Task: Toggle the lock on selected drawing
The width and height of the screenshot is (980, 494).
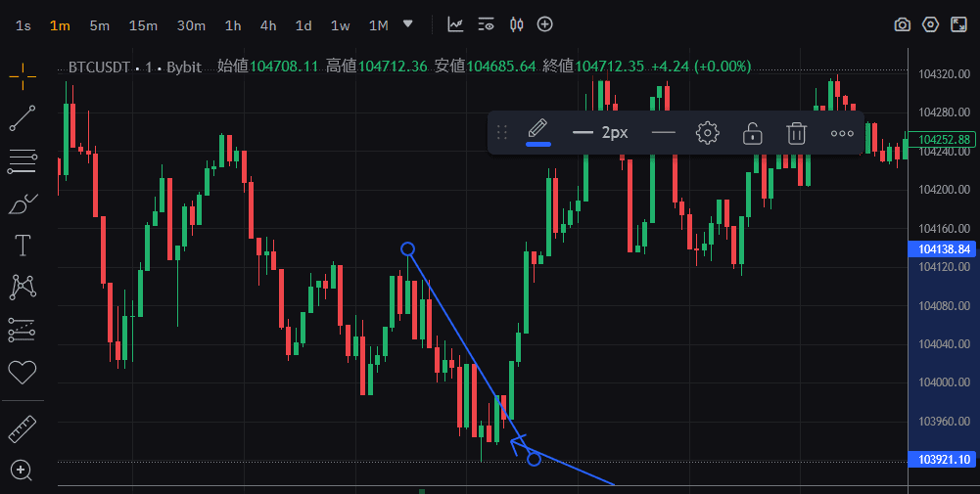Action: [752, 133]
